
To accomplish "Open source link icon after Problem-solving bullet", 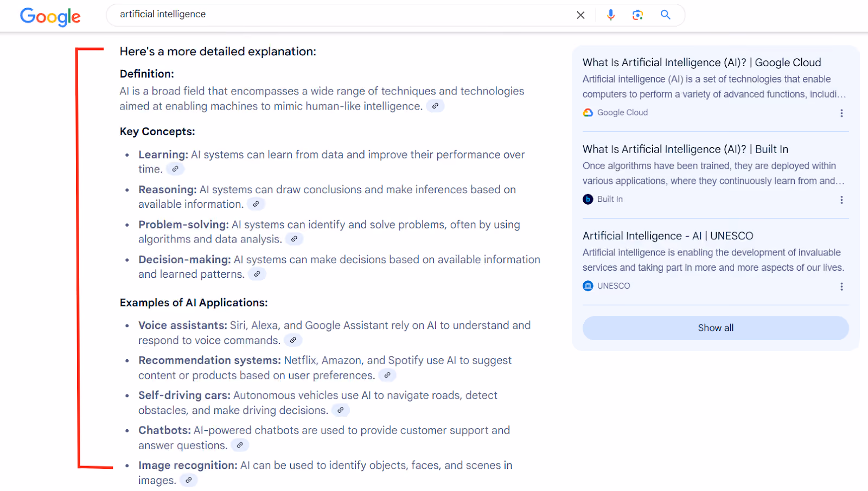I will pos(294,239).
